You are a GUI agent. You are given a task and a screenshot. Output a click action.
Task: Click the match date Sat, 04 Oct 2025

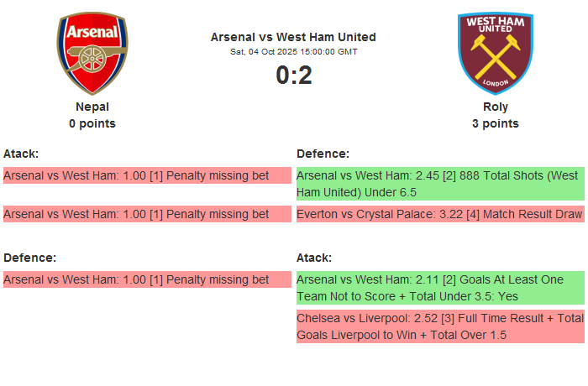coord(293,51)
